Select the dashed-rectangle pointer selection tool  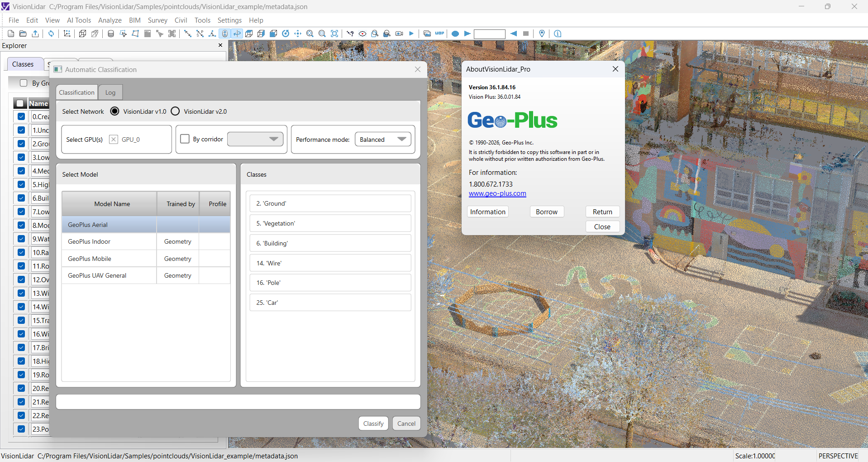point(123,34)
